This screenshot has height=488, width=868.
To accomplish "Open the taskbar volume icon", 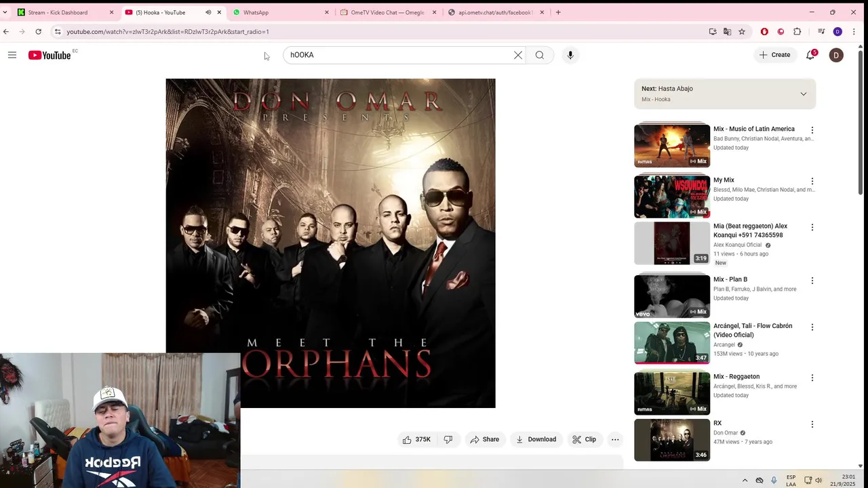I will point(818,481).
